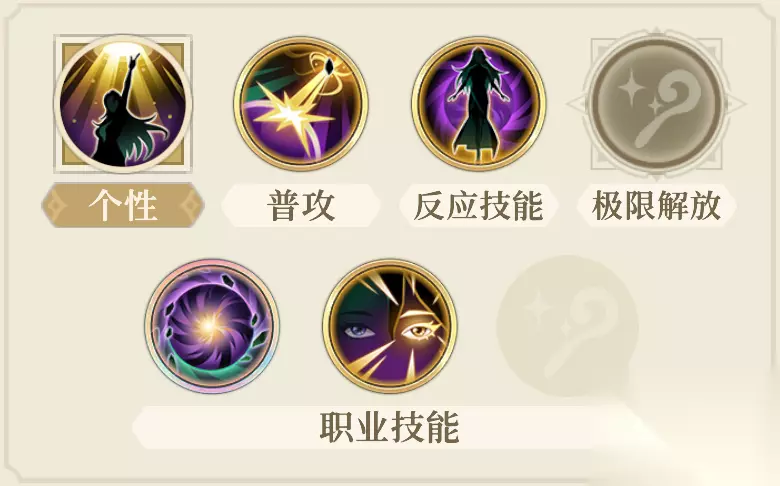
Task: Select the spotlight silhouette 个性 icon
Action: 123,104
